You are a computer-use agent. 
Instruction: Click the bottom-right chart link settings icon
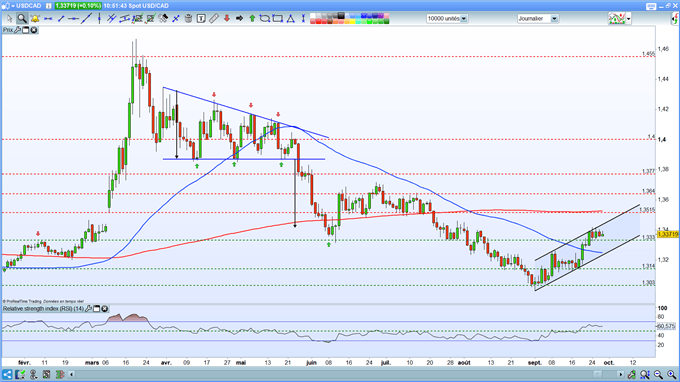click(632, 374)
